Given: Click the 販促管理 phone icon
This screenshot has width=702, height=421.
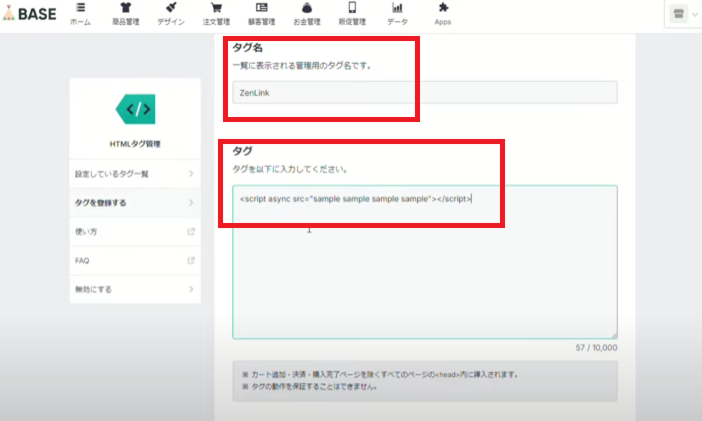Looking at the screenshot, I should [x=352, y=10].
